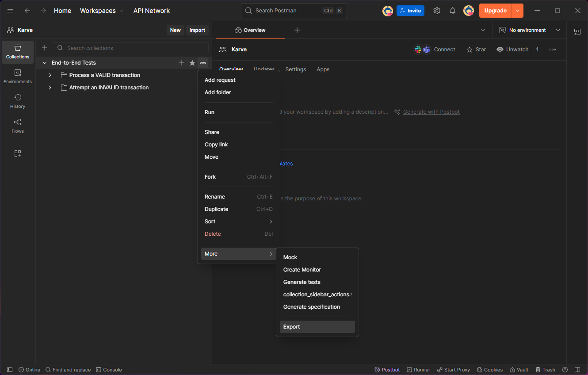Go back with the left arrow
The width and height of the screenshot is (588, 375).
[27, 11]
